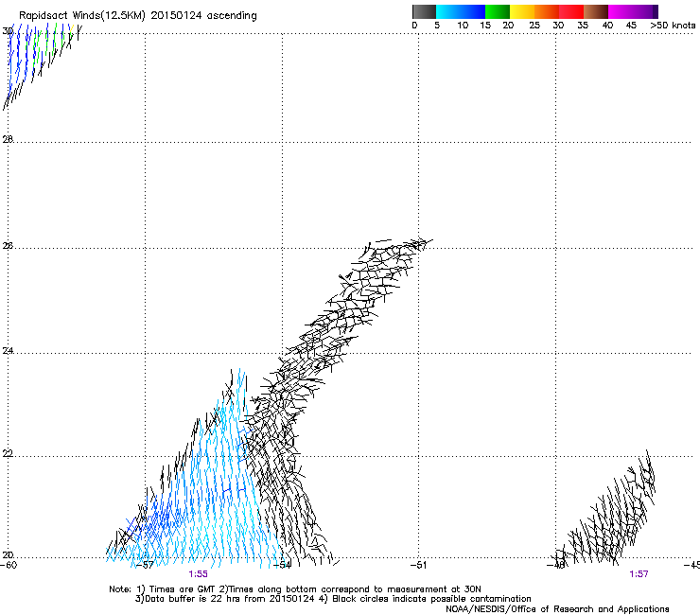Click the '15' label under the color bar
700x615 pixels.
tap(485, 26)
